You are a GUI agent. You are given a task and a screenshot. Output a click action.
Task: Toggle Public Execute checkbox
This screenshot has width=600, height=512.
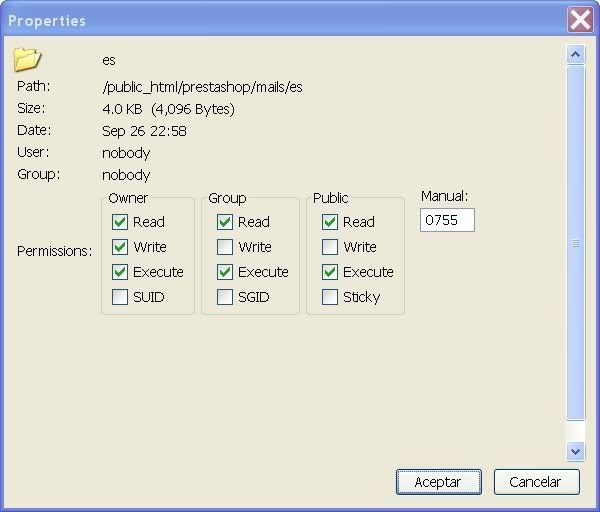[330, 272]
